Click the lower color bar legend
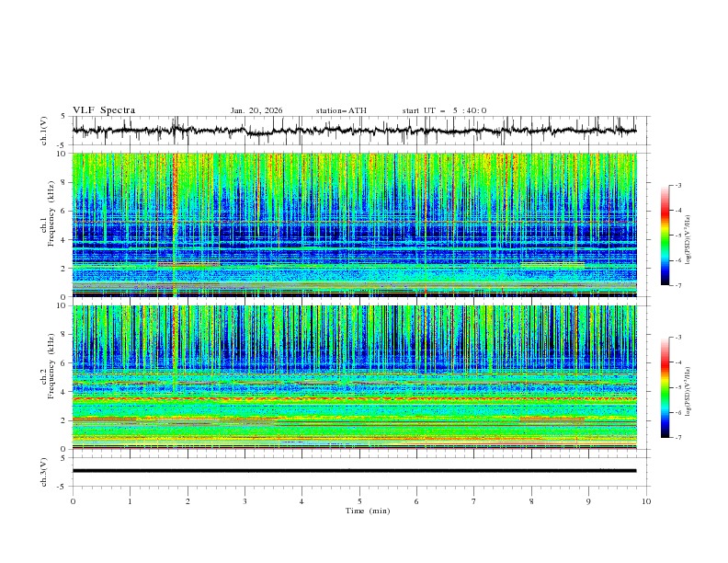The width and height of the screenshot is (728, 563). pos(665,387)
